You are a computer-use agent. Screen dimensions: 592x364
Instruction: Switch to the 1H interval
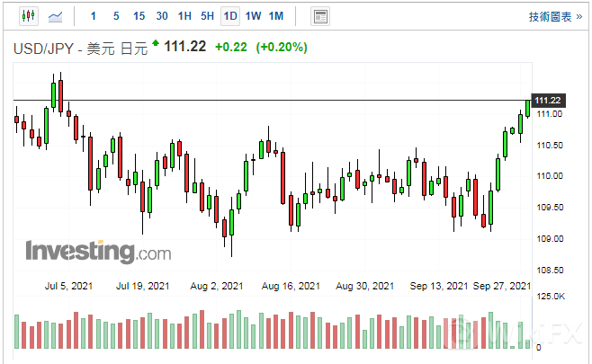coord(184,16)
